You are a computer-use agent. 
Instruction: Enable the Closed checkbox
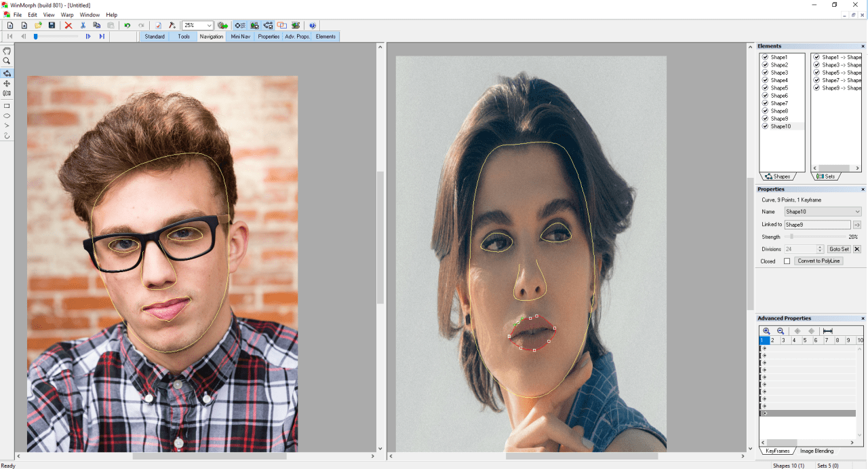pyautogui.click(x=787, y=261)
